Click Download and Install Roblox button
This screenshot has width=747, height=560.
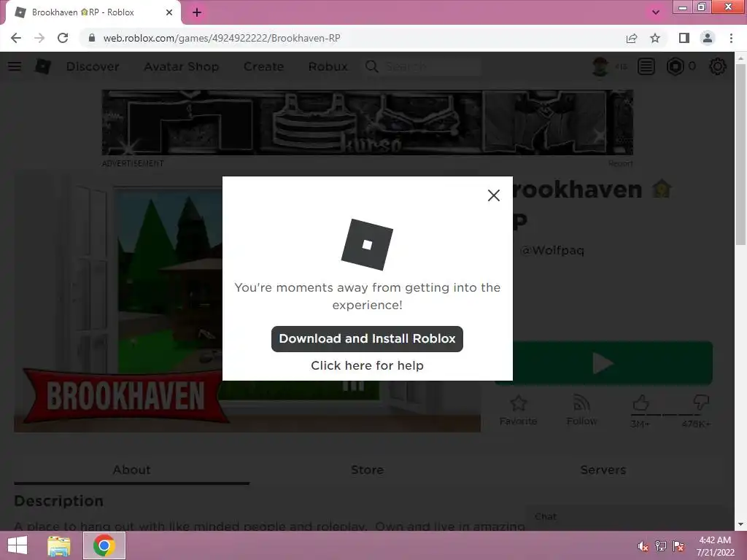click(x=367, y=338)
